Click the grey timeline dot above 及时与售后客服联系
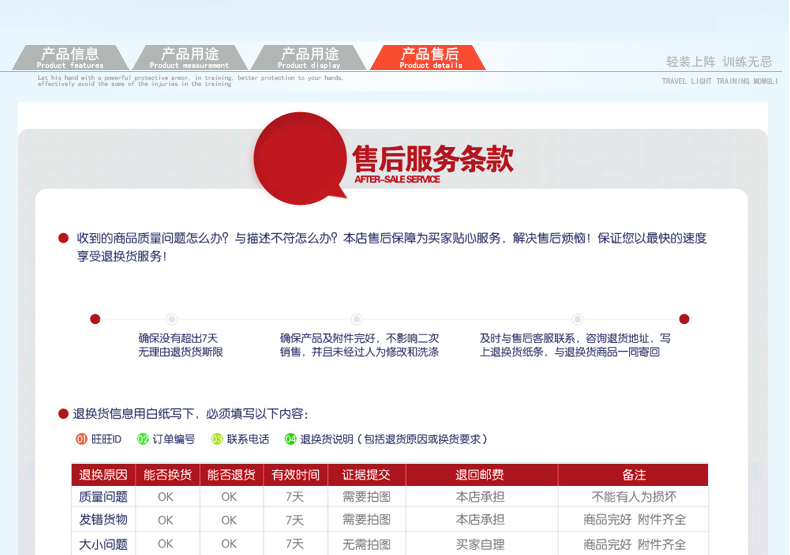Viewport: 790px width, 555px height. (x=577, y=319)
